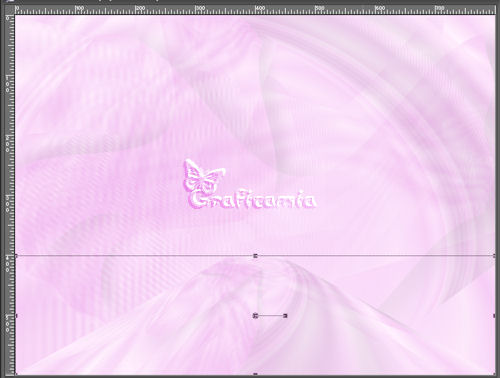This screenshot has height=378, width=500.
Task: Click the butterfly logo on the canvas
Action: pyautogui.click(x=203, y=176)
